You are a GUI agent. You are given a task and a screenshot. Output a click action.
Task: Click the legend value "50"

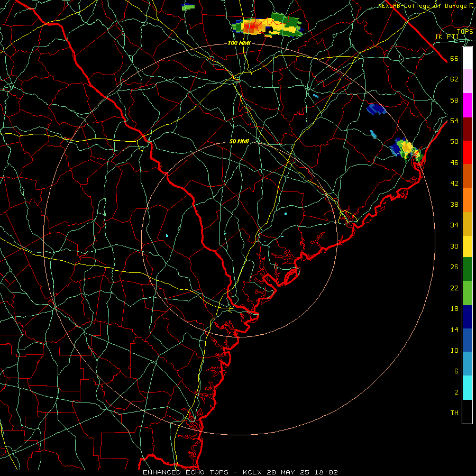(x=454, y=141)
